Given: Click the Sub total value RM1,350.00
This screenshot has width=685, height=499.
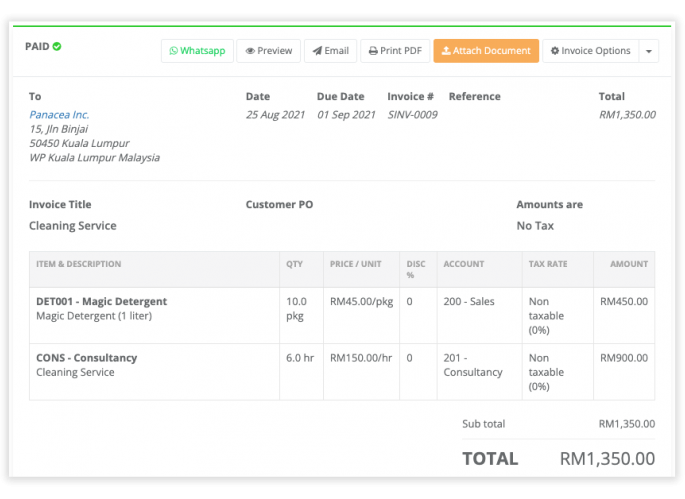Looking at the screenshot, I should [x=627, y=424].
